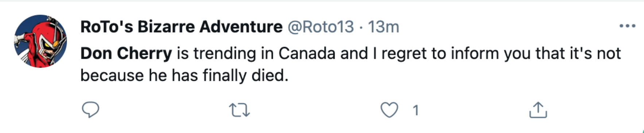Select the bold Don Cherry trend text
This screenshot has height=133, width=644.
(126, 54)
